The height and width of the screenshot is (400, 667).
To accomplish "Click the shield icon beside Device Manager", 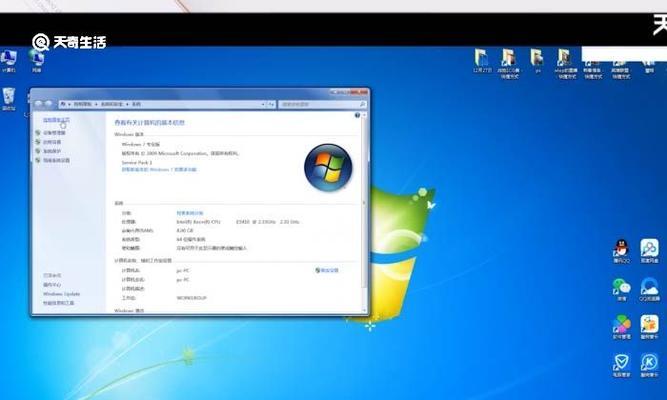I will (x=38, y=133).
